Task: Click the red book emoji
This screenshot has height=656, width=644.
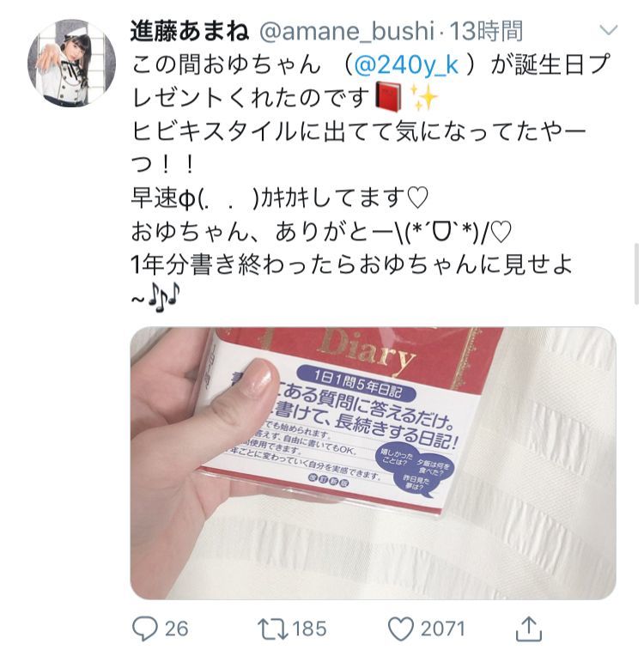Action: 388,98
